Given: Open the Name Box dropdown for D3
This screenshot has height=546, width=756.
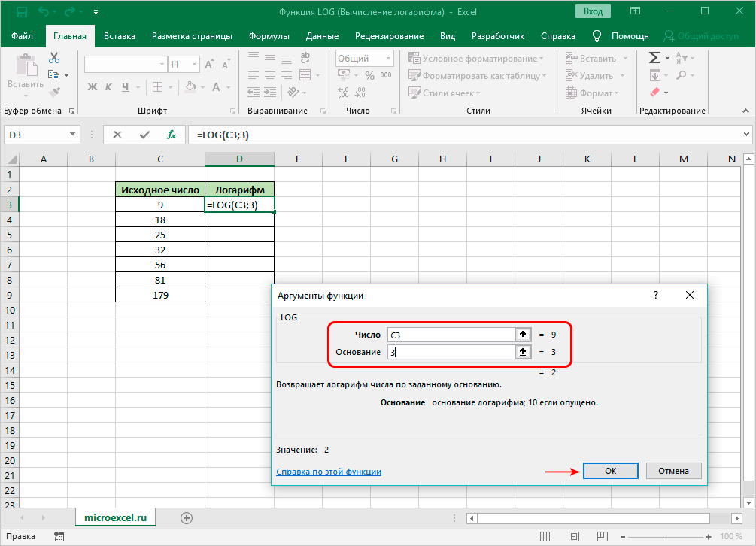Looking at the screenshot, I should pyautogui.click(x=73, y=135).
